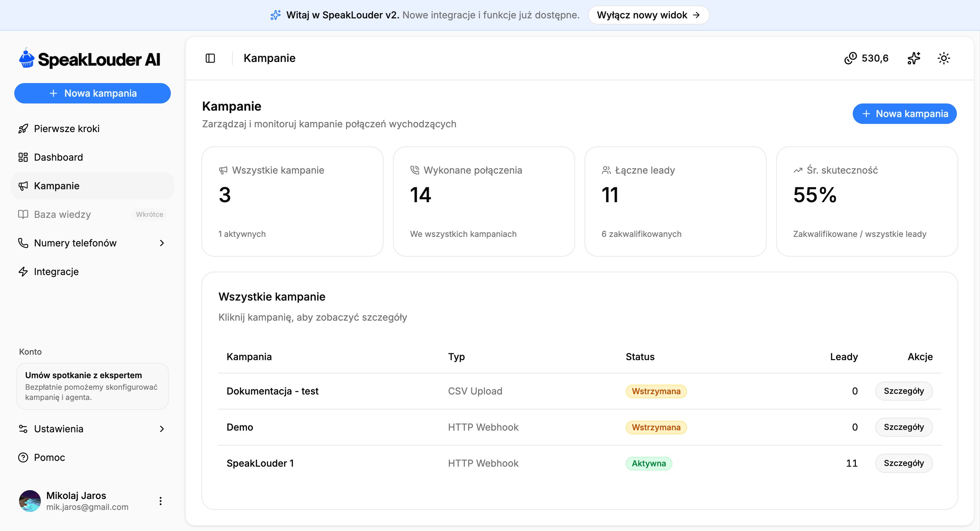The height and width of the screenshot is (531, 980).
Task: Open Szczegóły for SpeakLouder 1
Action: coord(903,463)
